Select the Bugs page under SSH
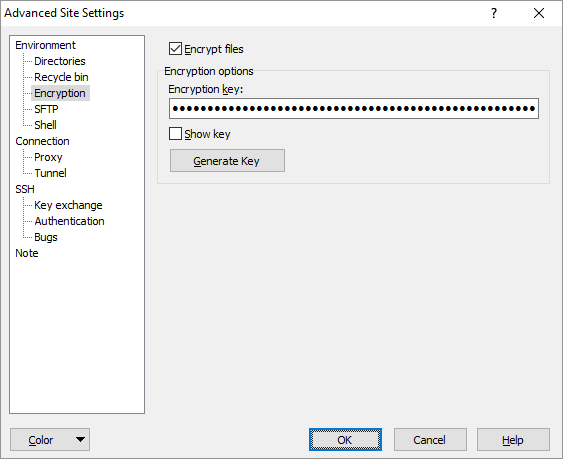The width and height of the screenshot is (563, 459). (x=46, y=237)
